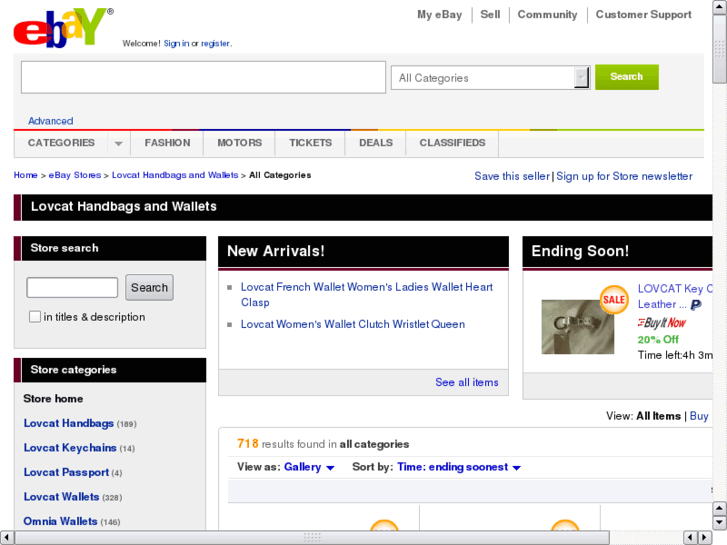The height and width of the screenshot is (545, 727).
Task: Open the FASHION tab
Action: coord(167,143)
